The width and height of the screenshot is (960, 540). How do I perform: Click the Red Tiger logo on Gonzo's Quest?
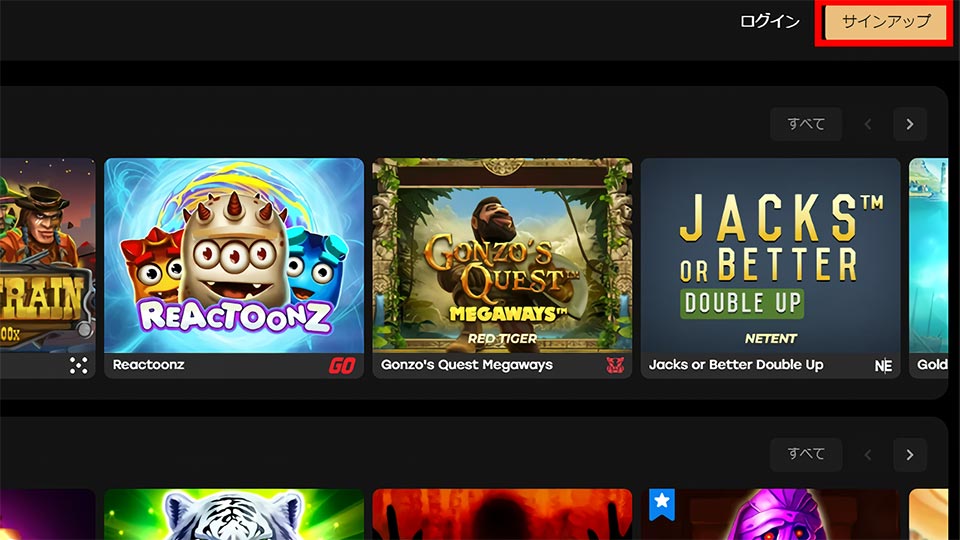(x=615, y=366)
